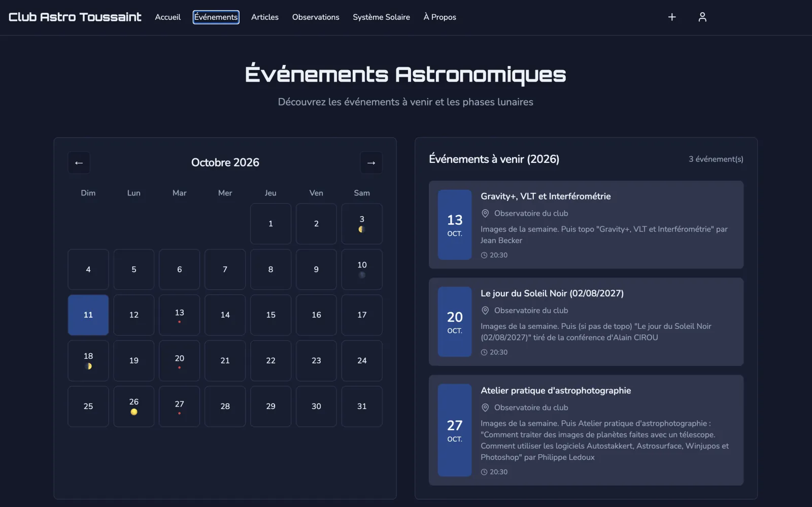Select October 7 in the calendar
Viewport: 812px width, 507px height.
point(225,269)
